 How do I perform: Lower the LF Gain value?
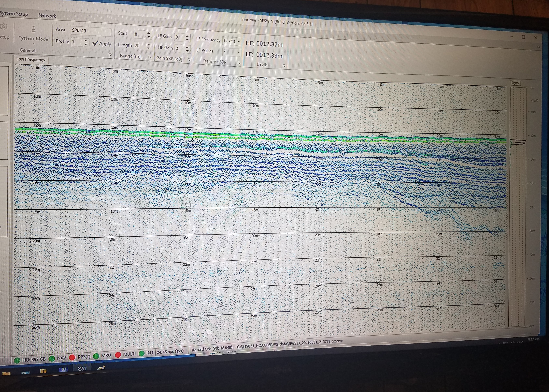click(187, 40)
